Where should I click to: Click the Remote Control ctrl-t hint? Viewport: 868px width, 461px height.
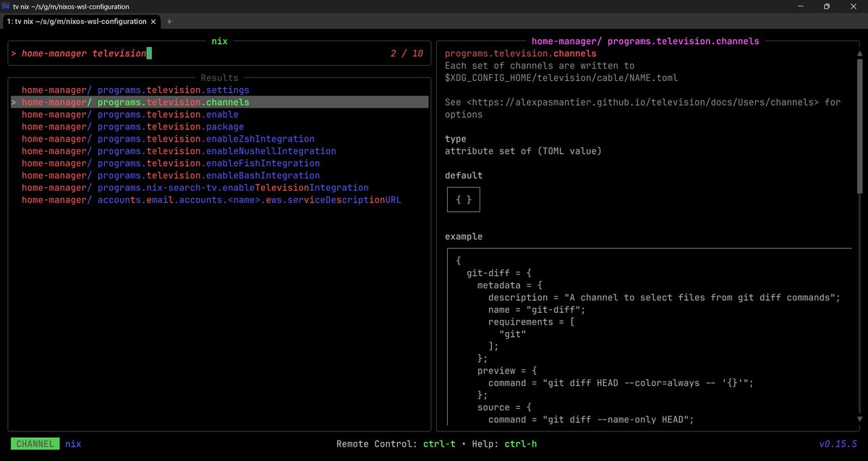coord(396,444)
